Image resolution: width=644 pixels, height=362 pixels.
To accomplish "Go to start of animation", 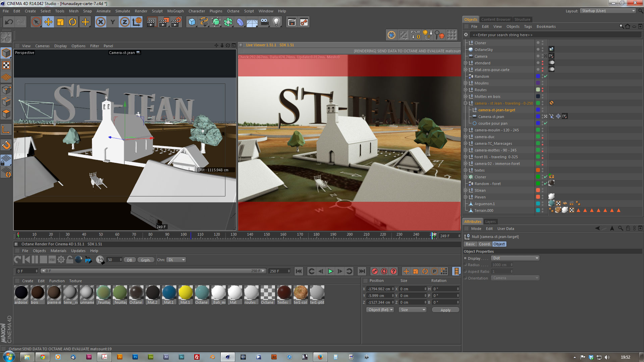I will (299, 271).
